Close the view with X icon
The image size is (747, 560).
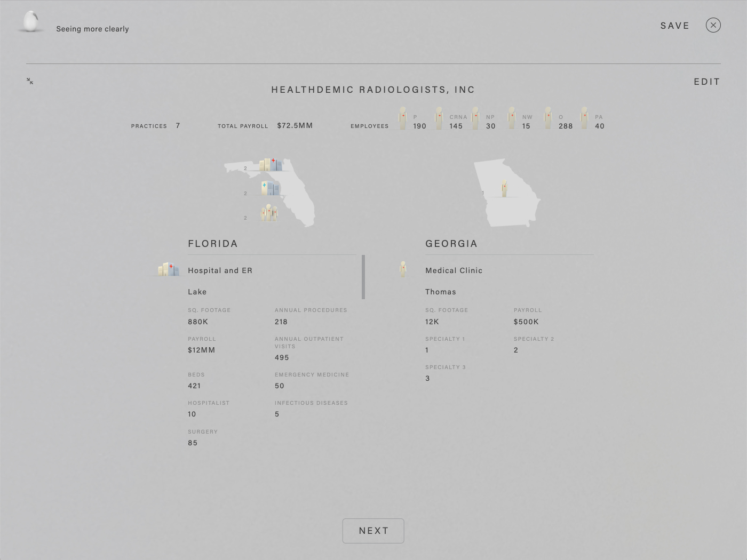(x=713, y=25)
